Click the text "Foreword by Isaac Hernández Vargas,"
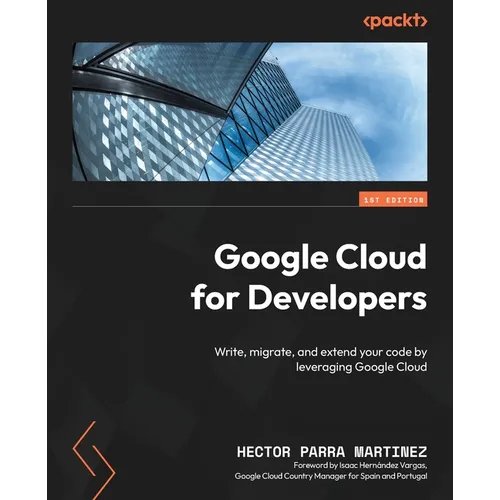Screen dimensions: 500x500 point(360,465)
